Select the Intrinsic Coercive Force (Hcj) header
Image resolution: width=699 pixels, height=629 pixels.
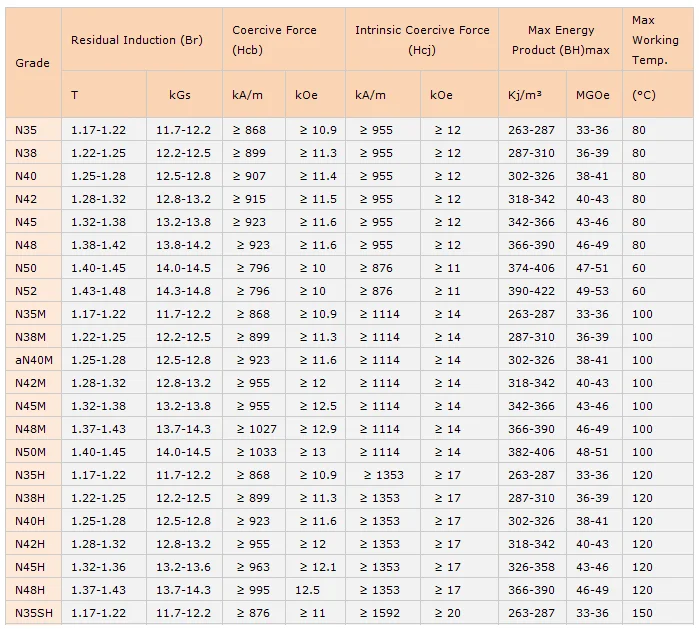pos(422,40)
